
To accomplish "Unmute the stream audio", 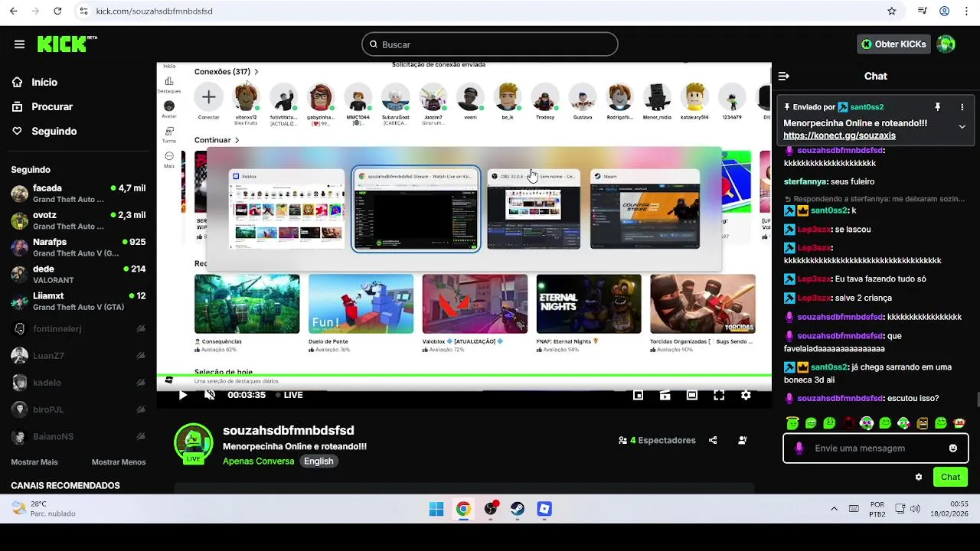I will click(210, 395).
